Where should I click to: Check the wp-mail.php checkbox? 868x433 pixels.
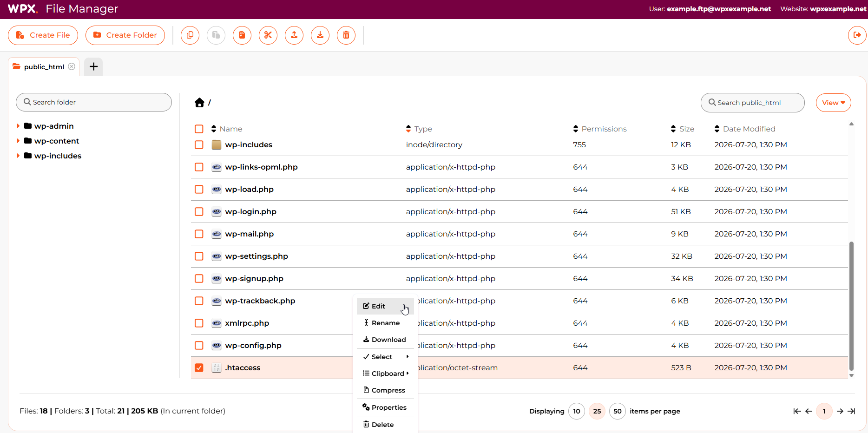click(x=199, y=234)
